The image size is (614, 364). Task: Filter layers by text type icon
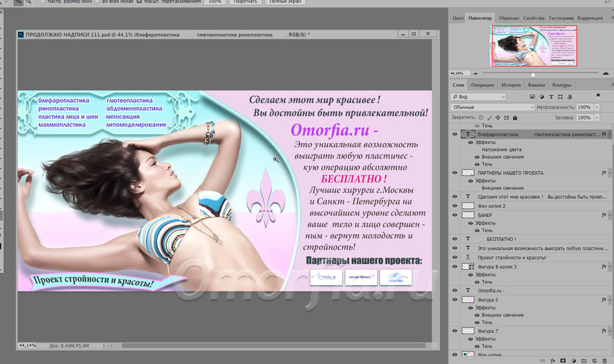click(x=551, y=97)
